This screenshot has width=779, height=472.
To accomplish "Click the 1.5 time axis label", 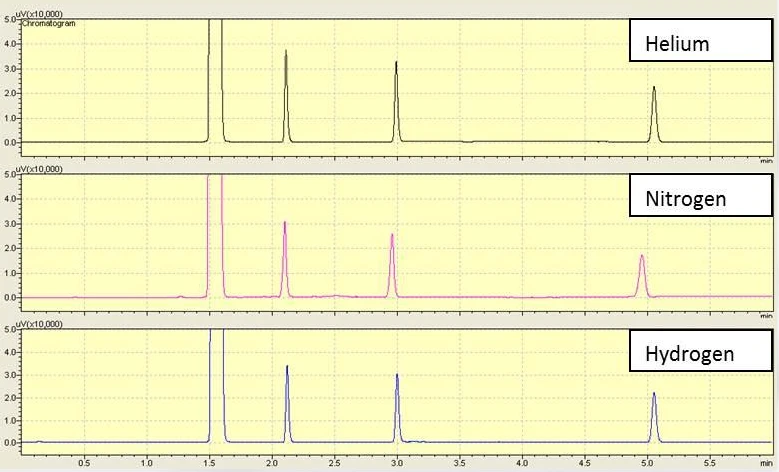I will point(210,463).
